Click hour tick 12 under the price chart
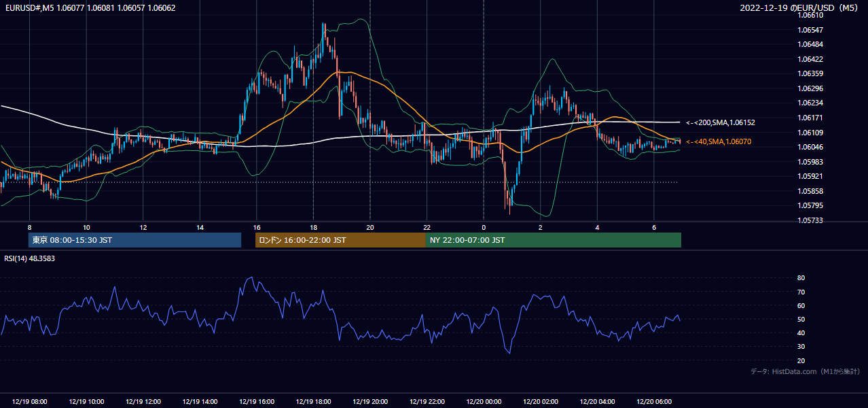Screen dimensions: 868x408 click(143, 227)
